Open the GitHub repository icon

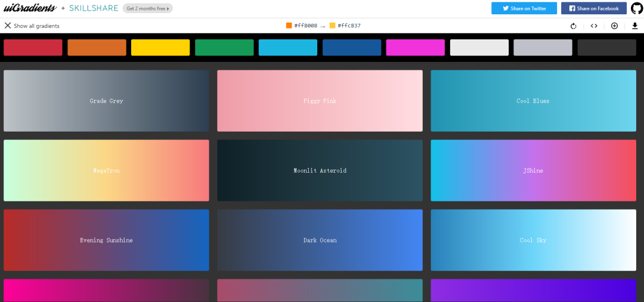coord(637,8)
